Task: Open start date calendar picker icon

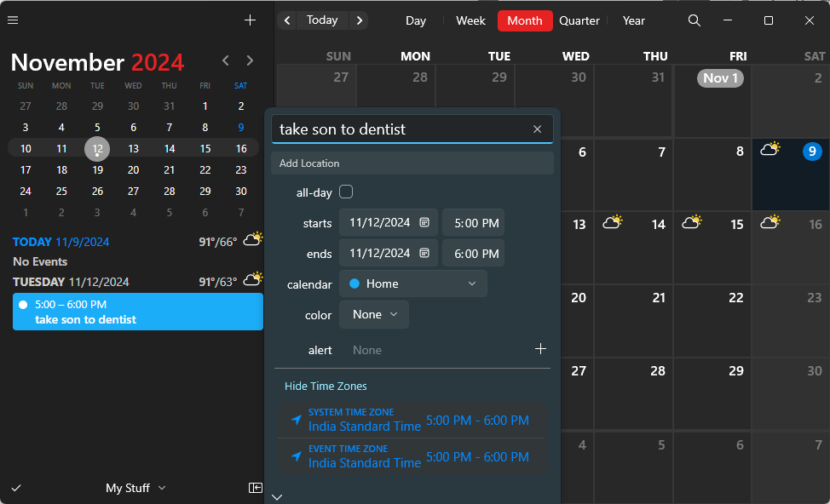Action: (424, 223)
